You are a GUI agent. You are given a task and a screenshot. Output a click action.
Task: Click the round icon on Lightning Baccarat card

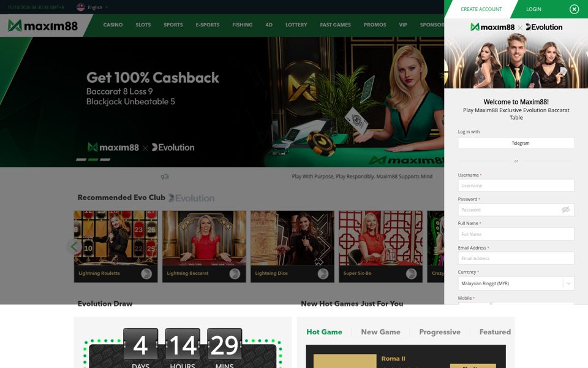coord(235,274)
